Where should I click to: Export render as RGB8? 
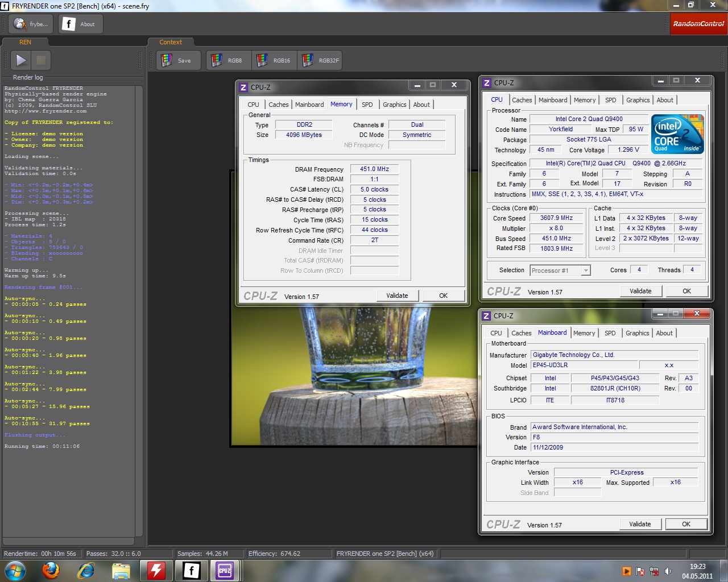coord(229,60)
